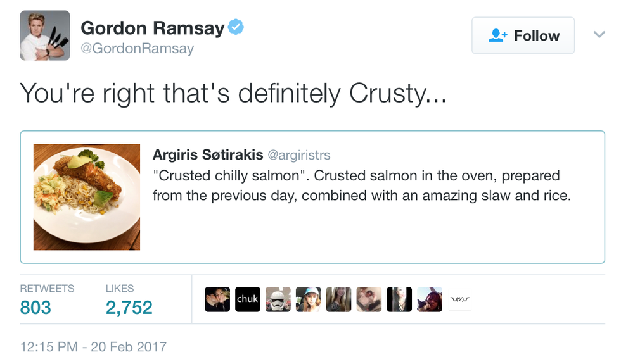The image size is (621, 364).
Task: Click the blue verified badge
Action: coord(236,28)
